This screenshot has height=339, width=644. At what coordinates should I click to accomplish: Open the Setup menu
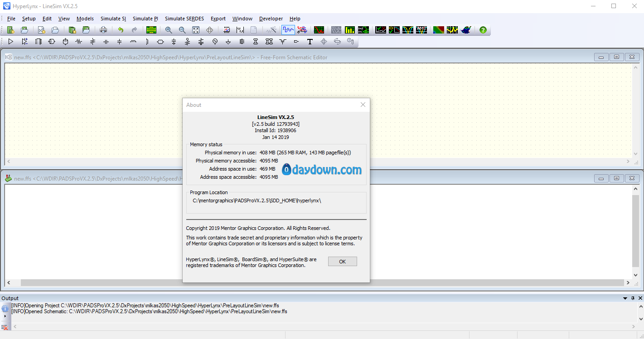click(29, 19)
